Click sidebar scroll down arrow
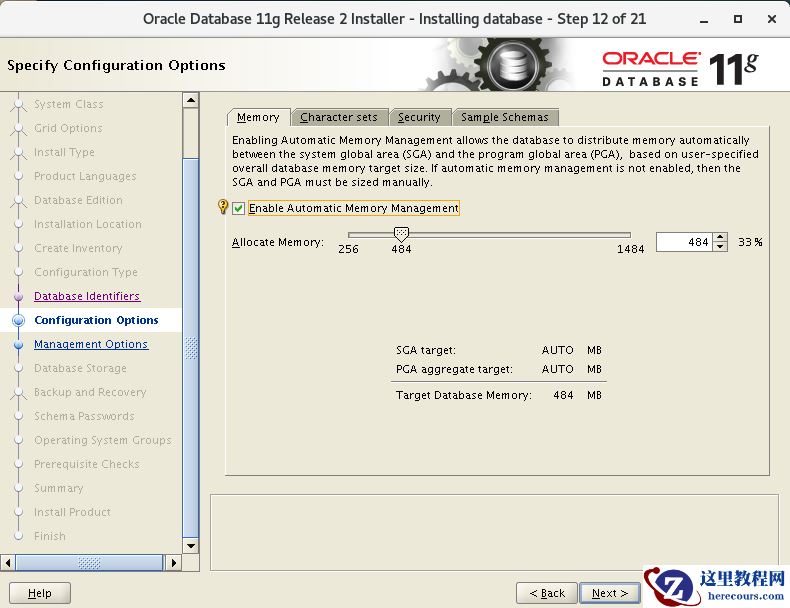 click(190, 546)
